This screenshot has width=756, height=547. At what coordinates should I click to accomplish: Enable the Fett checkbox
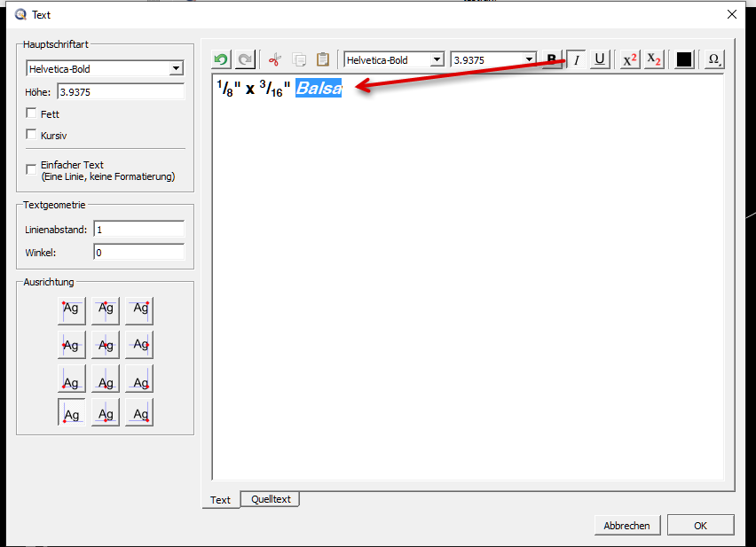[x=32, y=113]
